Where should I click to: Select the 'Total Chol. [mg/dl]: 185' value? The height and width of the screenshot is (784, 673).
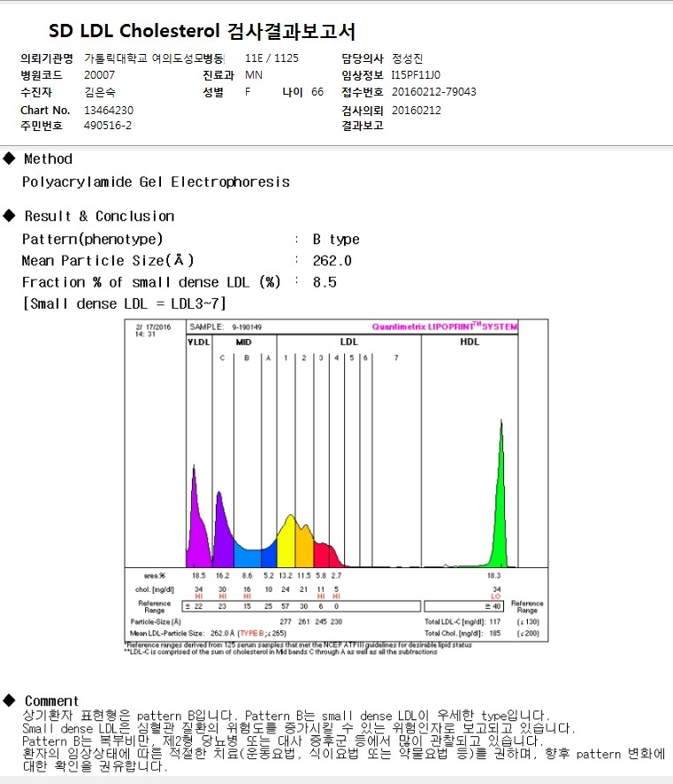(463, 633)
